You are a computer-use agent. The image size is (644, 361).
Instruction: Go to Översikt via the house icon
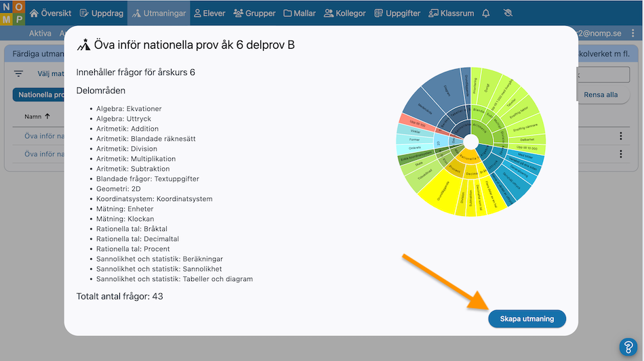point(34,14)
